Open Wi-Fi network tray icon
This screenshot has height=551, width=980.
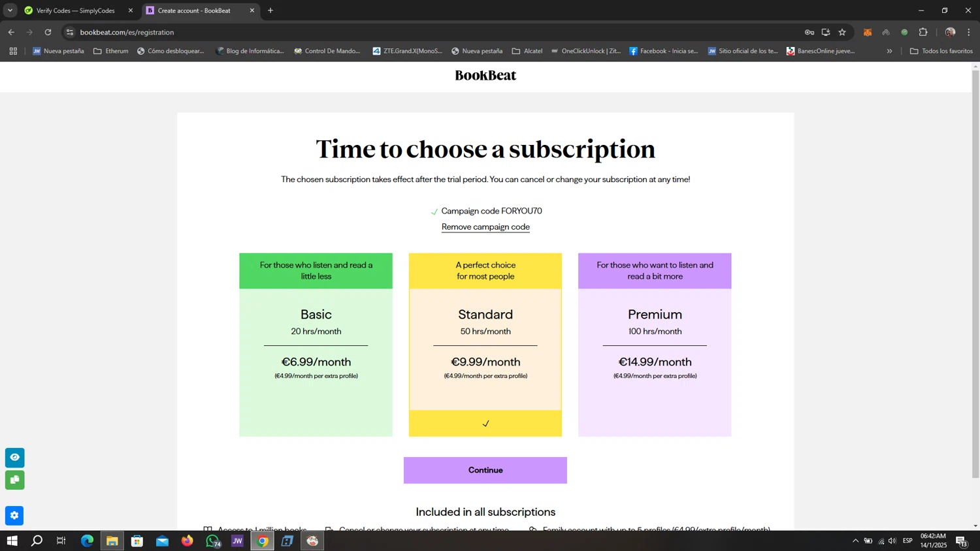tap(881, 541)
